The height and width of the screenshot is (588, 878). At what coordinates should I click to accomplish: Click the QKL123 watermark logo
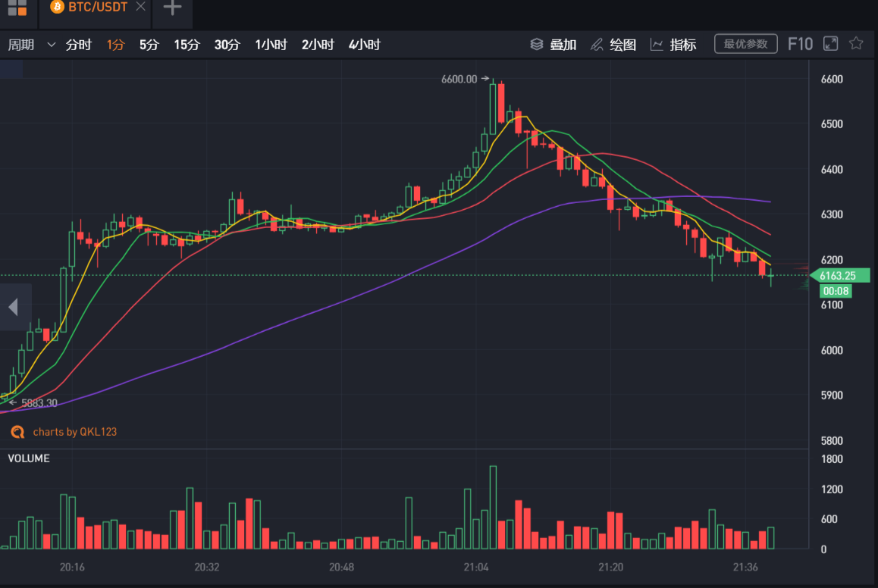(17, 431)
